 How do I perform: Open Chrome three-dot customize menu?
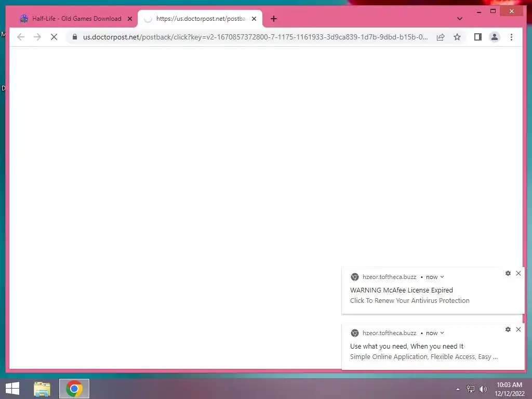coord(511,37)
